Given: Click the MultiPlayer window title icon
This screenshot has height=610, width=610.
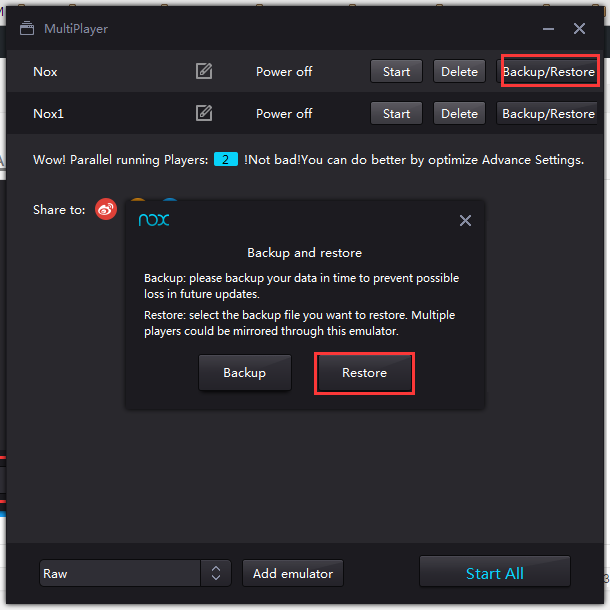Looking at the screenshot, I should click(27, 28).
